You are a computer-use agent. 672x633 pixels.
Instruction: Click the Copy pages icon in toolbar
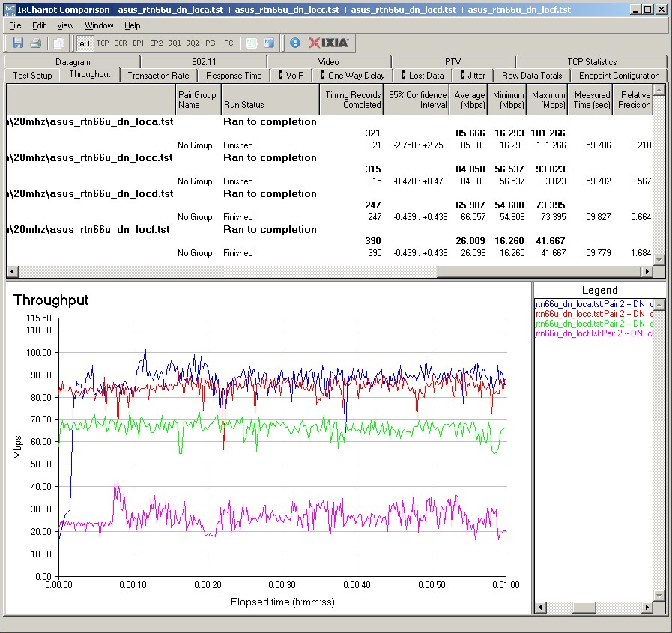point(58,43)
